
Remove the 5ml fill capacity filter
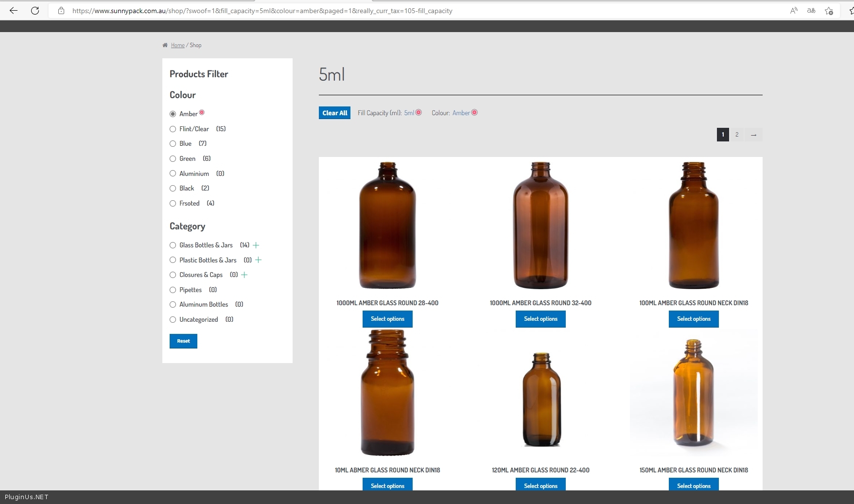[418, 112]
